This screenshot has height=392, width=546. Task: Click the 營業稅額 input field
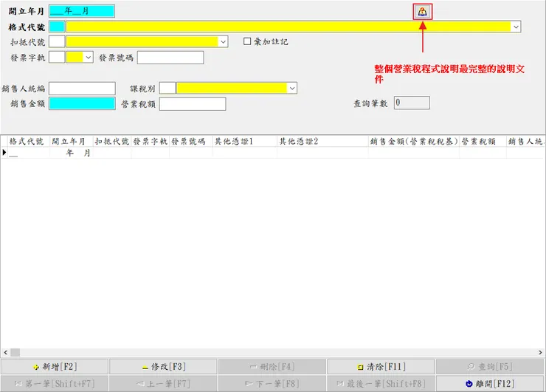[x=193, y=104]
